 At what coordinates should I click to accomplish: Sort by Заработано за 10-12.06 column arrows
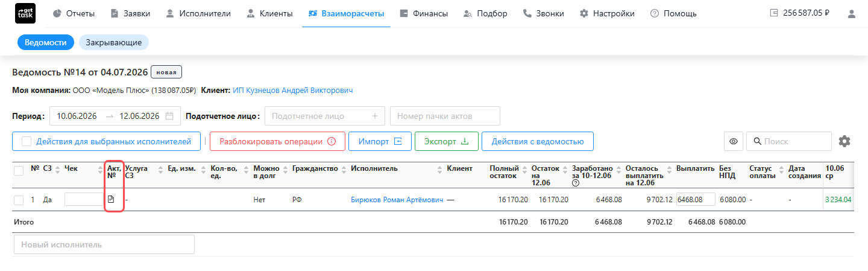coord(618,169)
